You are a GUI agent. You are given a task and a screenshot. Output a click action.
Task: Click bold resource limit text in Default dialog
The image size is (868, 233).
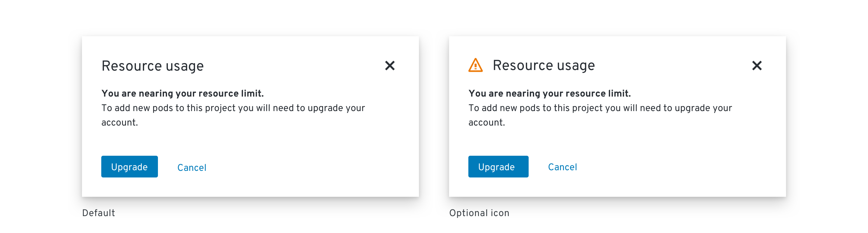coord(183,93)
